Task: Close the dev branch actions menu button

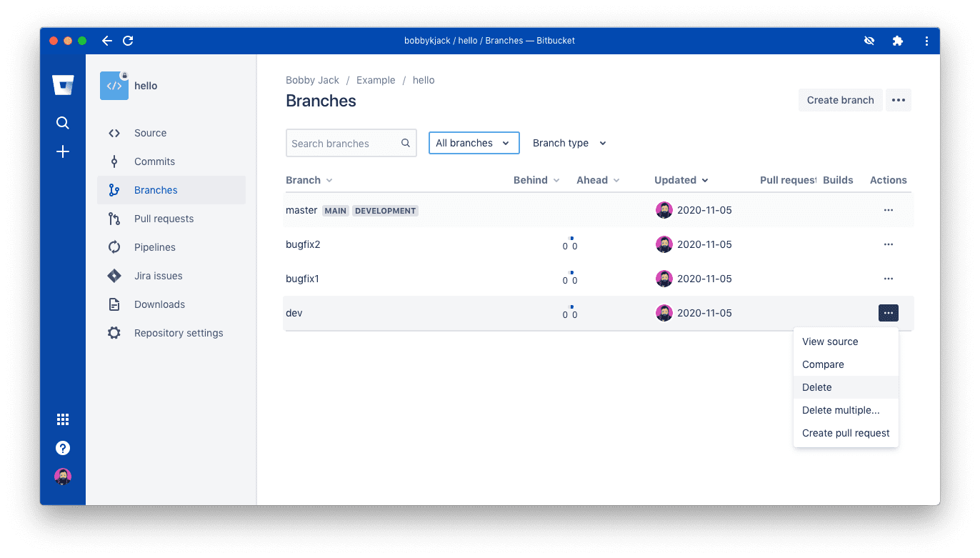Action: point(889,313)
